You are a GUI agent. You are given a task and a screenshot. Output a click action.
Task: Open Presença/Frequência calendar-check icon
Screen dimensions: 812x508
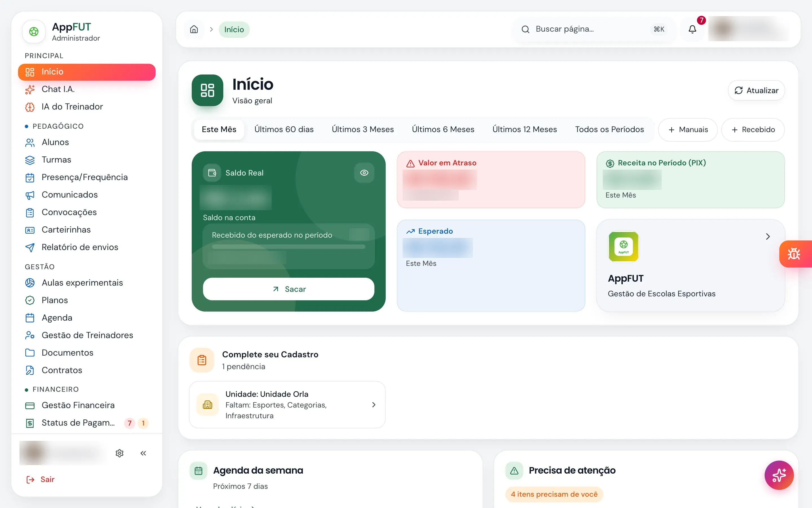(x=30, y=178)
